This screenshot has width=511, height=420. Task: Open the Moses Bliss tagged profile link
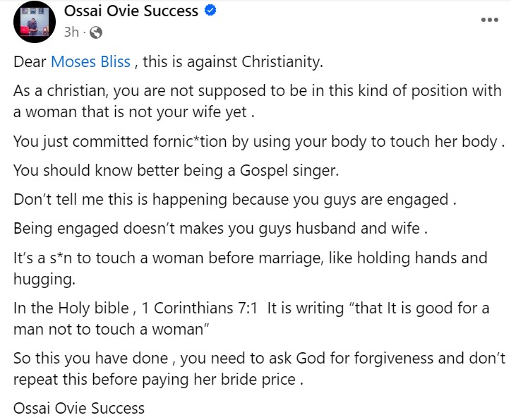(x=91, y=61)
